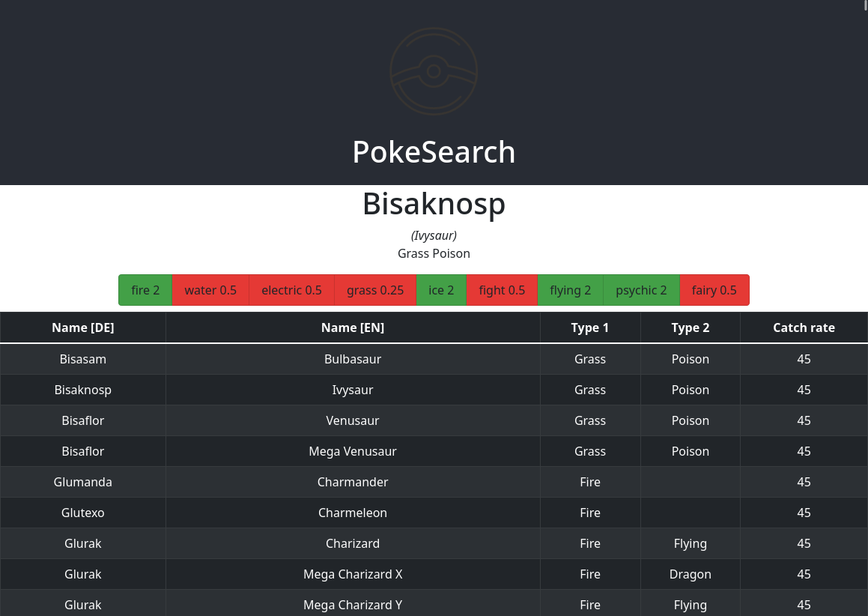Select the Type 1 column header
Screen dimensions: 868x616
tap(590, 328)
